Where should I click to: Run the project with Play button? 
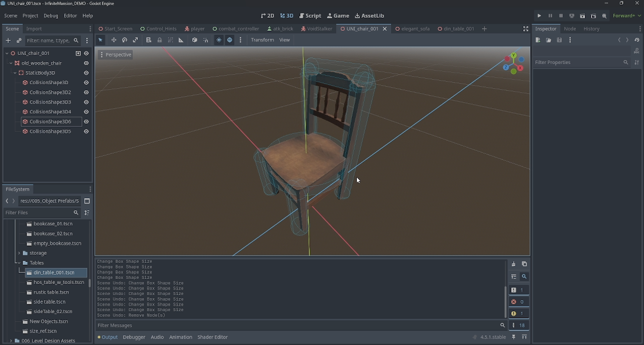click(539, 16)
